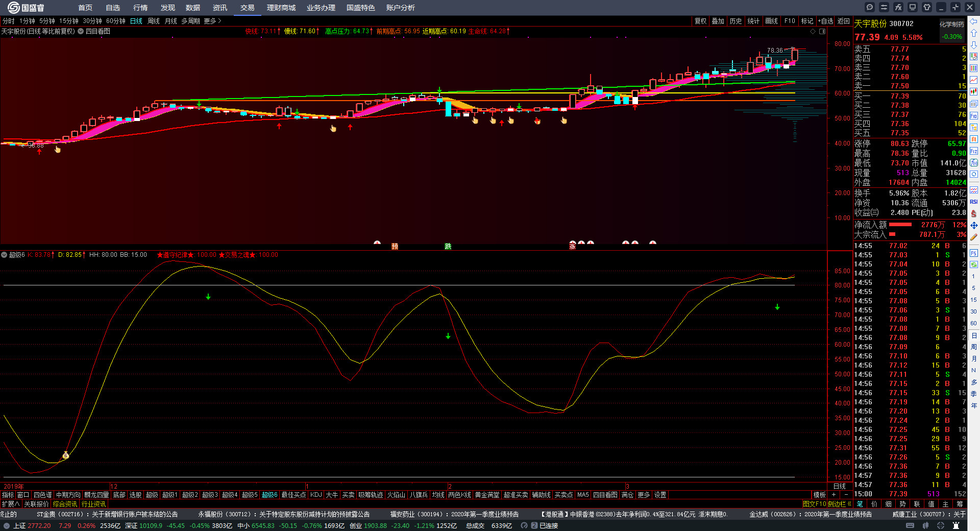Click the down arrow in right sidebar
980x531 pixels.
[974, 45]
